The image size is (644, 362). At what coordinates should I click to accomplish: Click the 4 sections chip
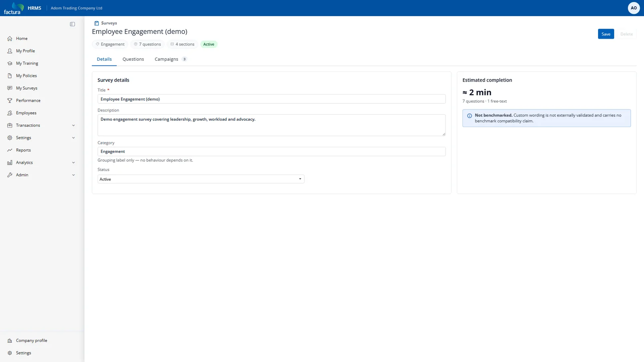tap(182, 44)
